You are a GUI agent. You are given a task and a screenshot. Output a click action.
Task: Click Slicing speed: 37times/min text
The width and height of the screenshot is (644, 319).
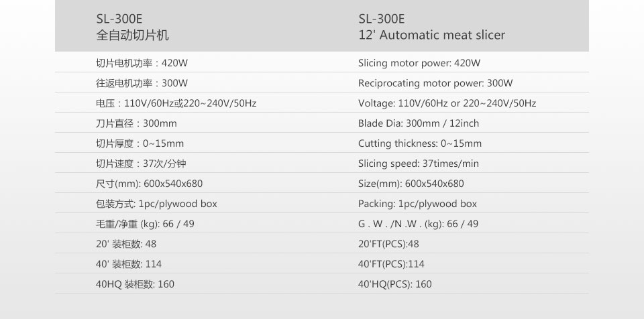point(419,164)
